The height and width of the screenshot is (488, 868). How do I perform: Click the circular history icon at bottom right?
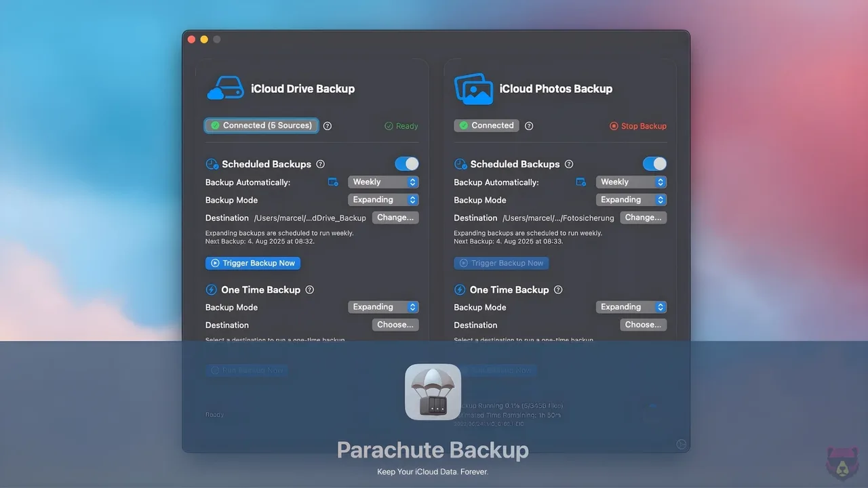coord(680,444)
